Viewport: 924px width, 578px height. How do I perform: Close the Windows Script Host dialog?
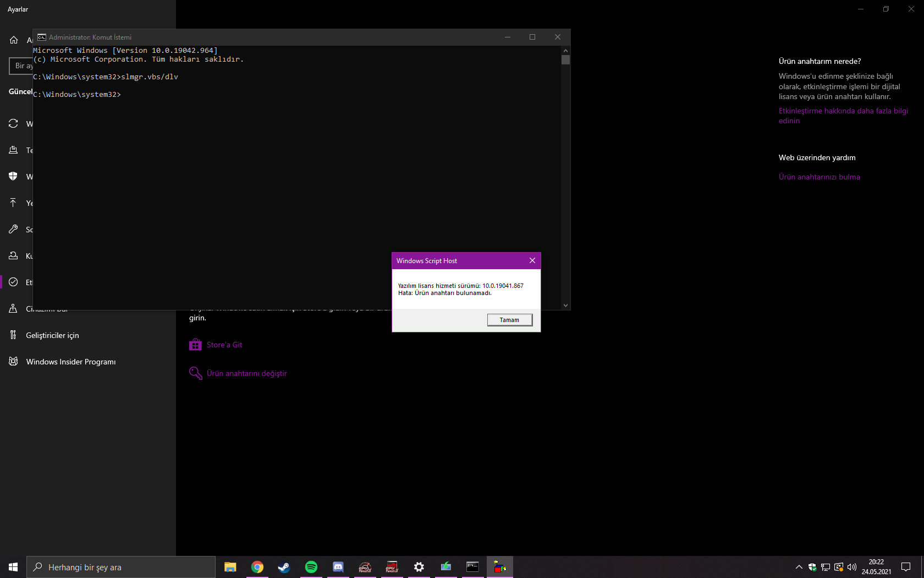coord(532,261)
